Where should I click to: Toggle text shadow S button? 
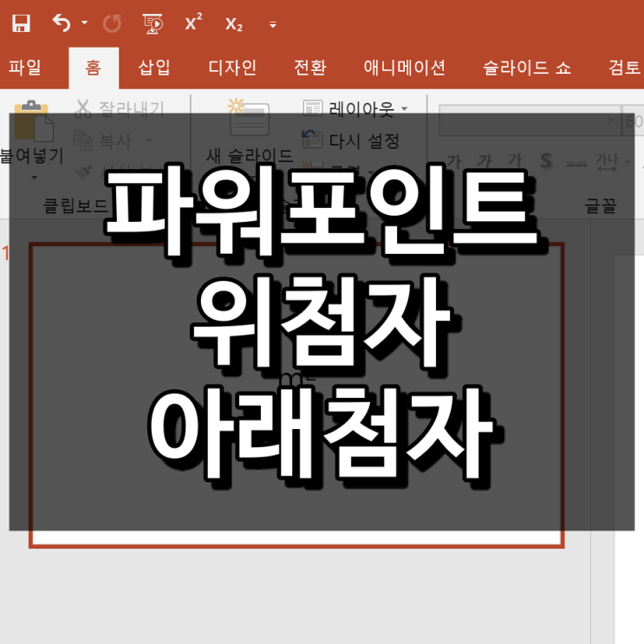(x=546, y=161)
